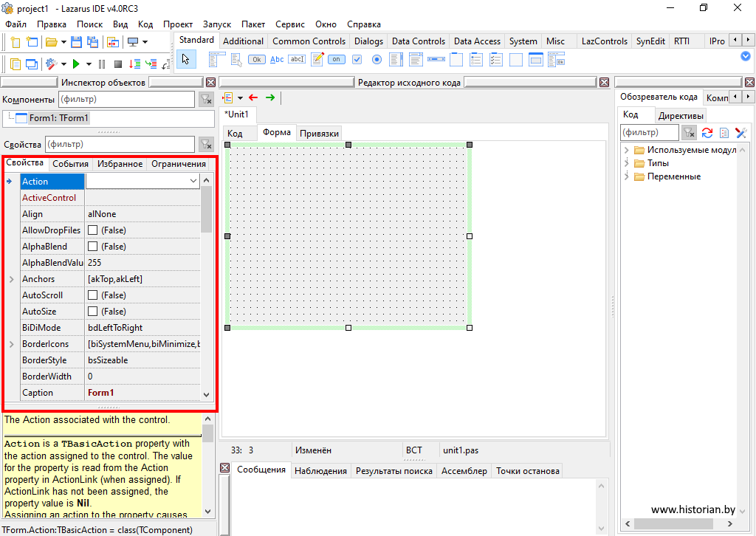Switch to the События tab
Image resolution: width=756 pixels, height=536 pixels.
[x=71, y=164]
